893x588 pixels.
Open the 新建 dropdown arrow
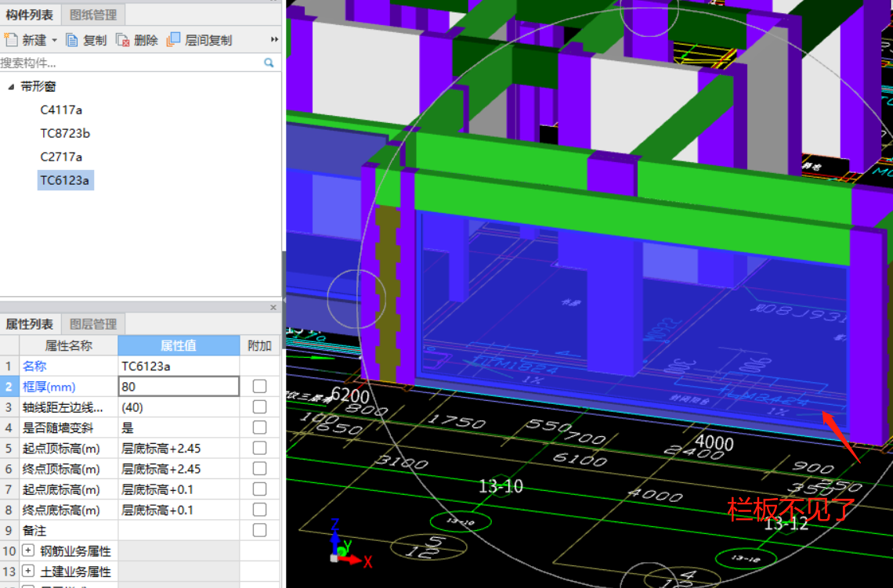[55, 41]
